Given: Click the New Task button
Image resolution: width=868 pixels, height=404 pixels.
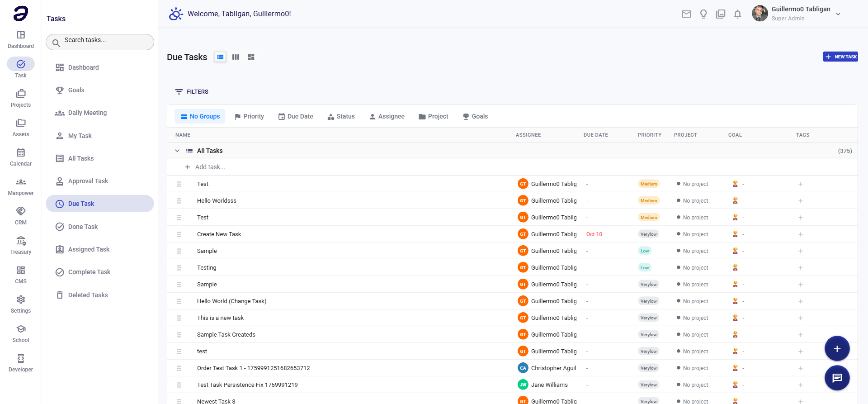Looking at the screenshot, I should (840, 57).
